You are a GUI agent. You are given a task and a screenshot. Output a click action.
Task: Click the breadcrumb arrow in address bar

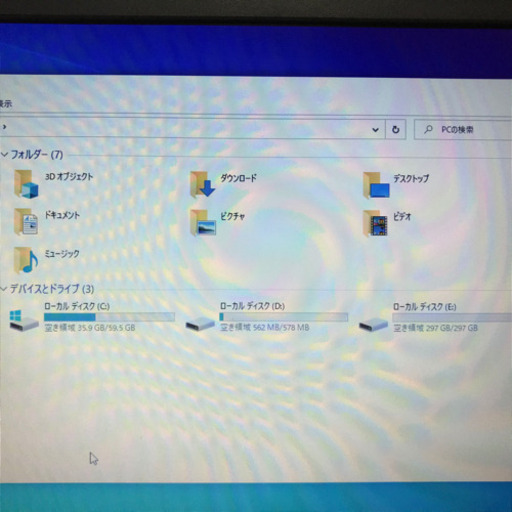[x=4, y=127]
